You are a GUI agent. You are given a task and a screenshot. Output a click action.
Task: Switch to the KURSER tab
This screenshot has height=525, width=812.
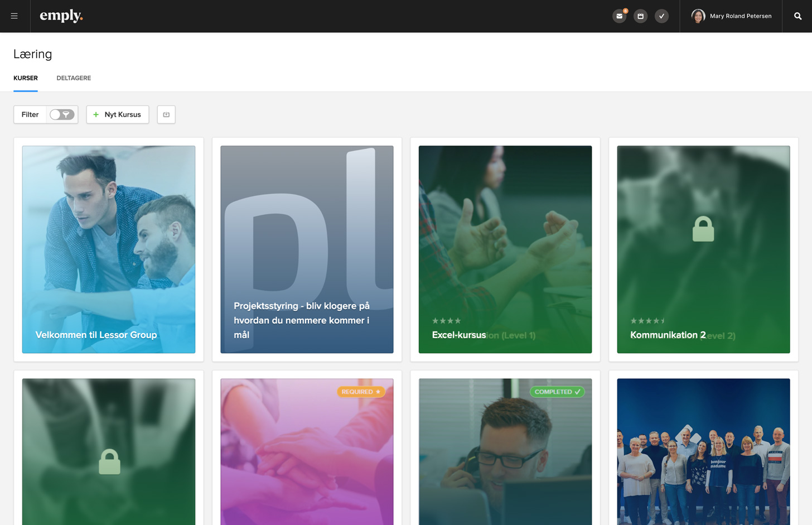tap(26, 78)
